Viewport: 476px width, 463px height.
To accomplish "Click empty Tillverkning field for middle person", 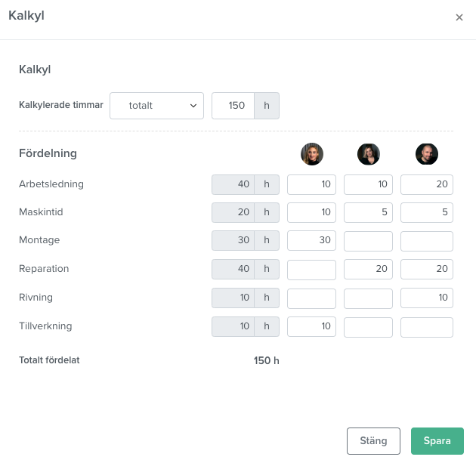I will [368, 327].
